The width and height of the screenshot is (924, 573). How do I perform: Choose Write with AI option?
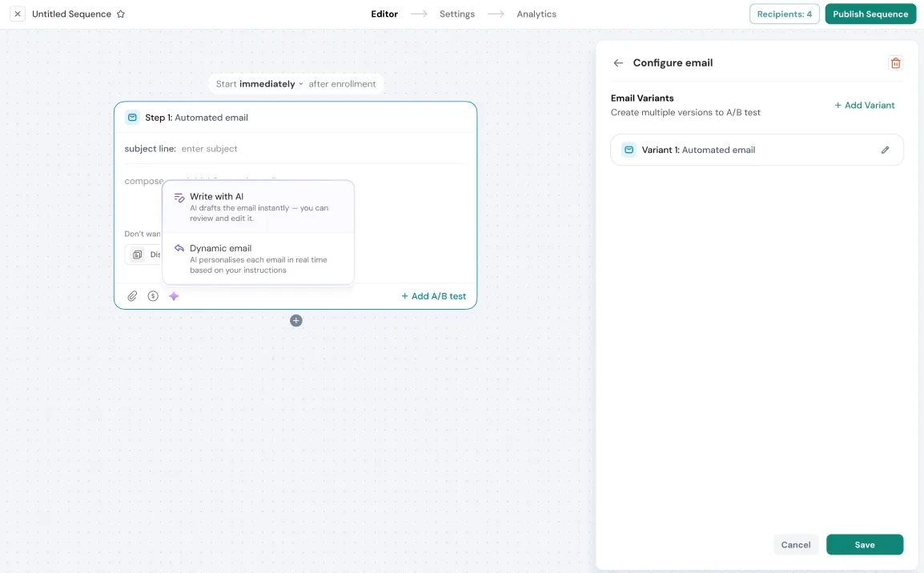point(258,206)
